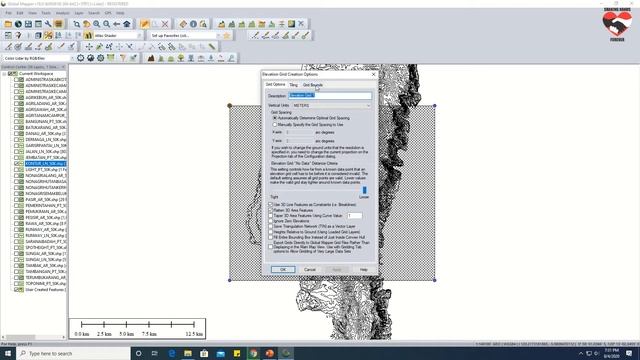The width and height of the screenshot is (640, 360).
Task: Click the funnel filter icon
Action: click(123, 58)
